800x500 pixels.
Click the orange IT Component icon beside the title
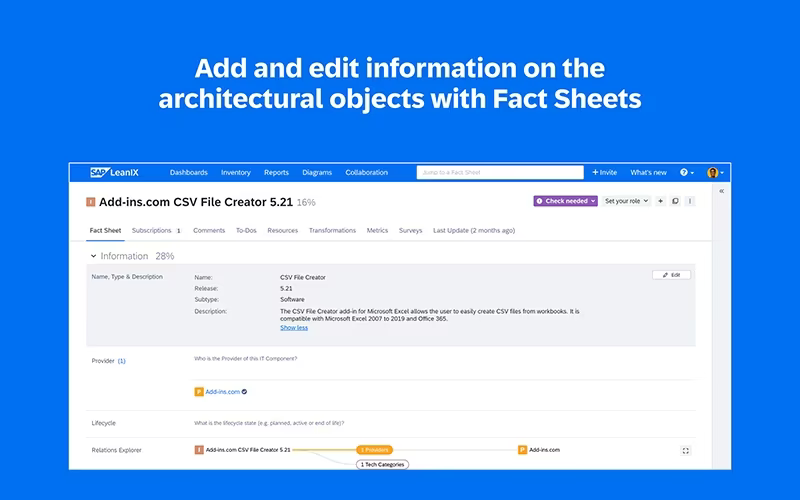point(91,202)
